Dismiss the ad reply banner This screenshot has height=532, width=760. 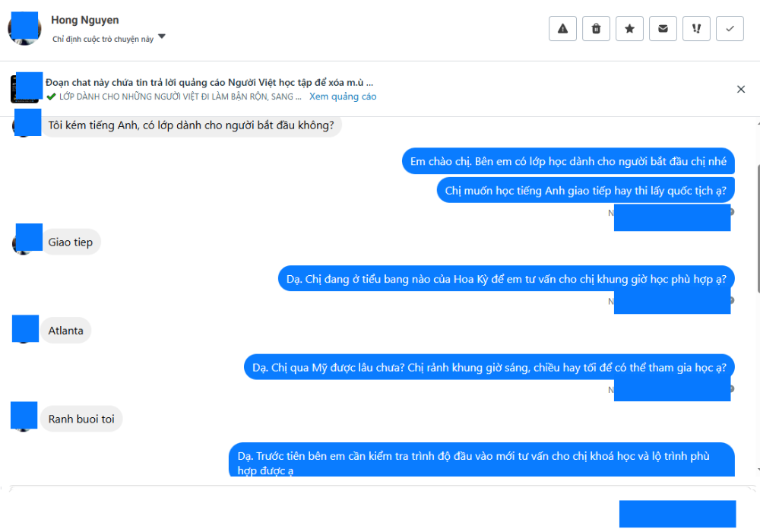[740, 89]
